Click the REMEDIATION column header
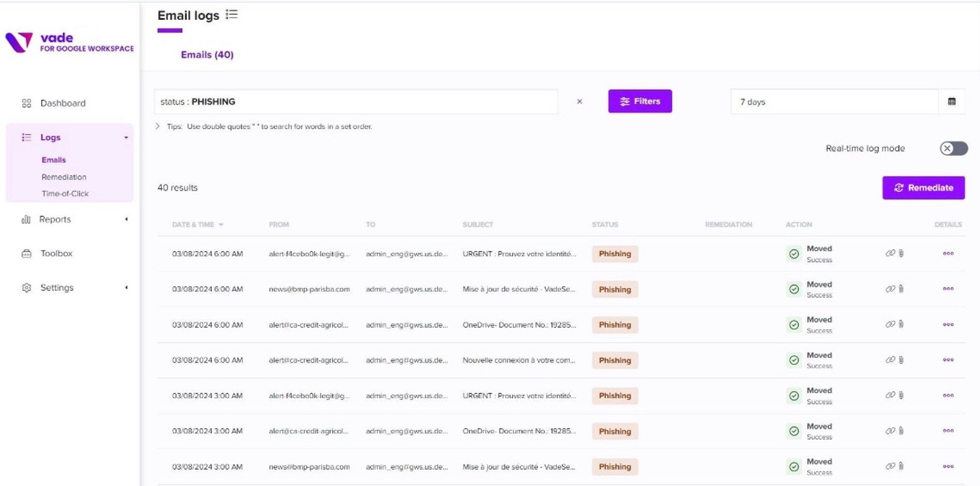 [729, 225]
